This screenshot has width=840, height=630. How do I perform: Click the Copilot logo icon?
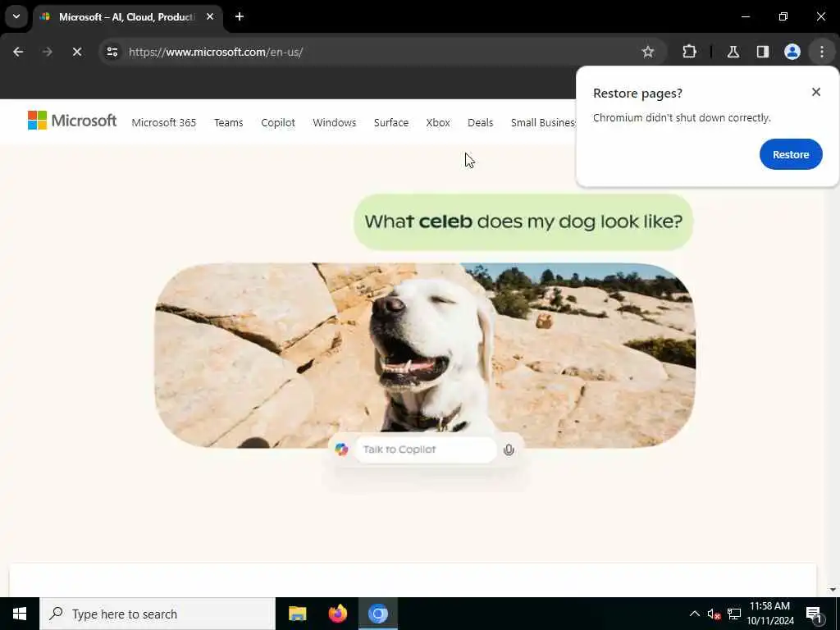tap(341, 450)
